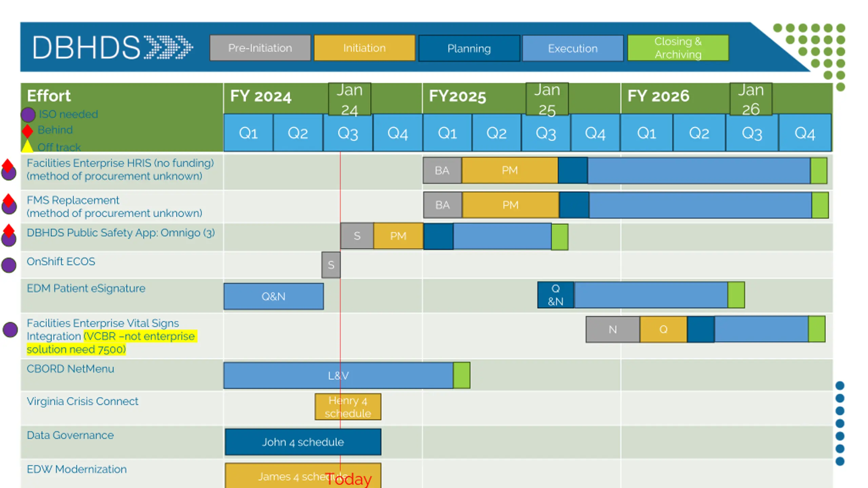Click purple circle beside Facilities Vital Signs
Image resolution: width=868 pixels, height=488 pixels.
(10, 329)
